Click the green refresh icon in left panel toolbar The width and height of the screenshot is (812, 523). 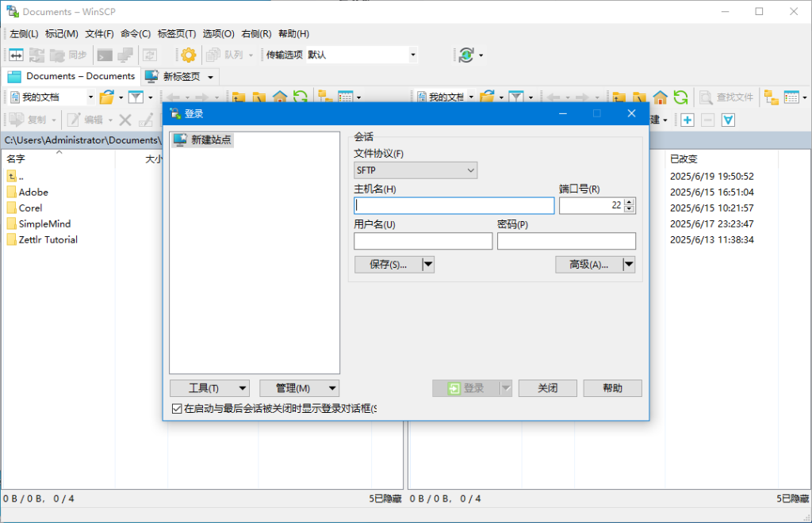pos(301,97)
